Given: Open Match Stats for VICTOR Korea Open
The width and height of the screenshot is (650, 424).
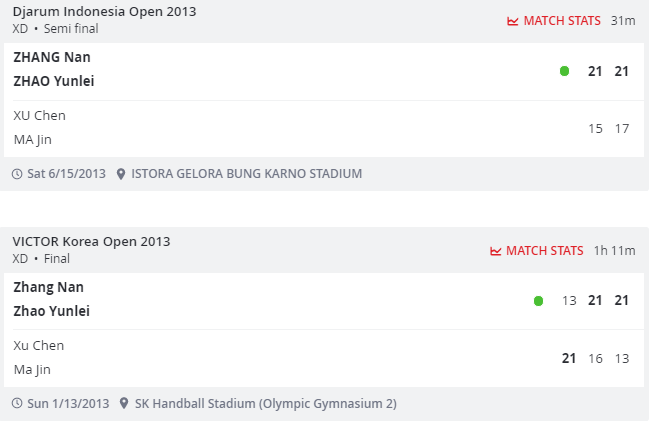Looking at the screenshot, I should coord(545,250).
